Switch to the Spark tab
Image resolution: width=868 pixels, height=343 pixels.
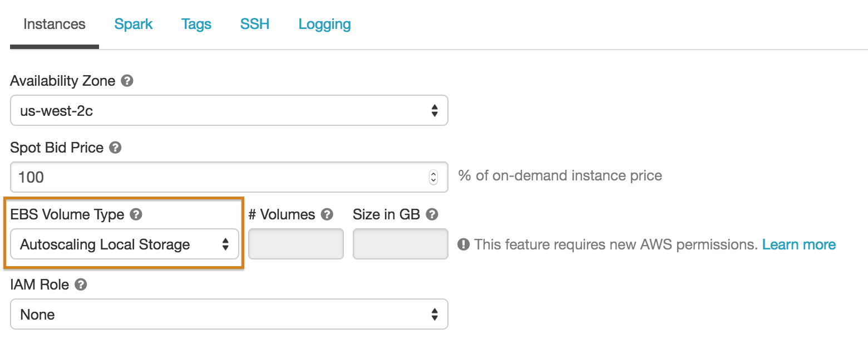click(134, 24)
